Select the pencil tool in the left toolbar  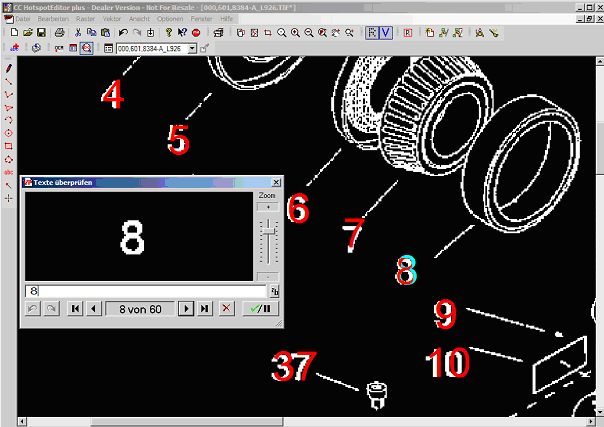coord(8,69)
